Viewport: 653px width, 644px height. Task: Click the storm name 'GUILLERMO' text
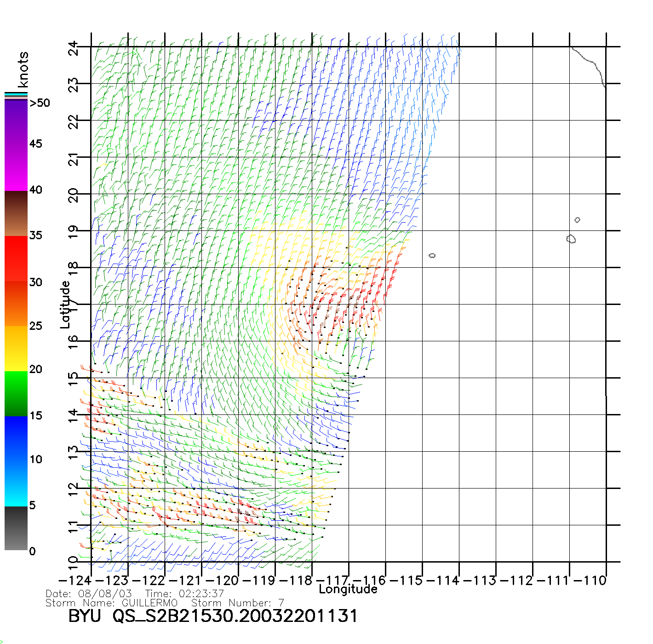click(x=149, y=603)
